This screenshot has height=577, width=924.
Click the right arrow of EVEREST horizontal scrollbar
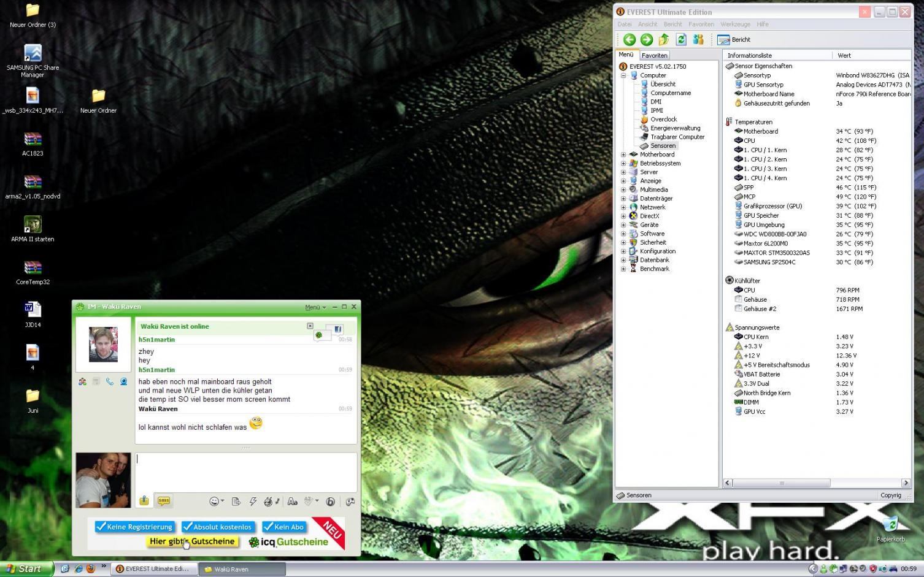coord(906,483)
